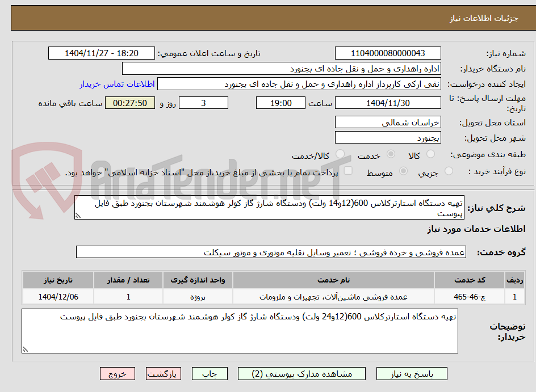Click the پاسخ به نیاز button
The height and width of the screenshot is (392, 536).
click(x=412, y=374)
